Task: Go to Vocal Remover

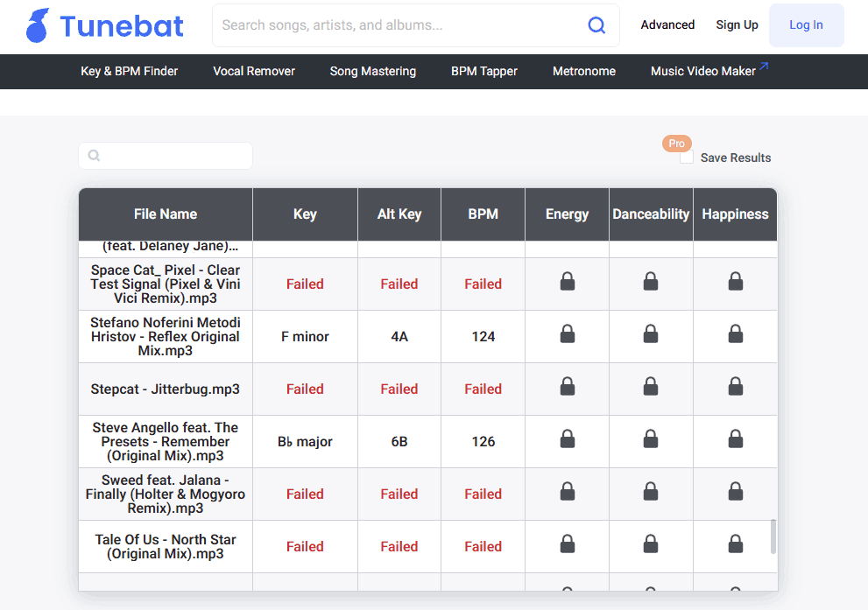Action: click(253, 72)
